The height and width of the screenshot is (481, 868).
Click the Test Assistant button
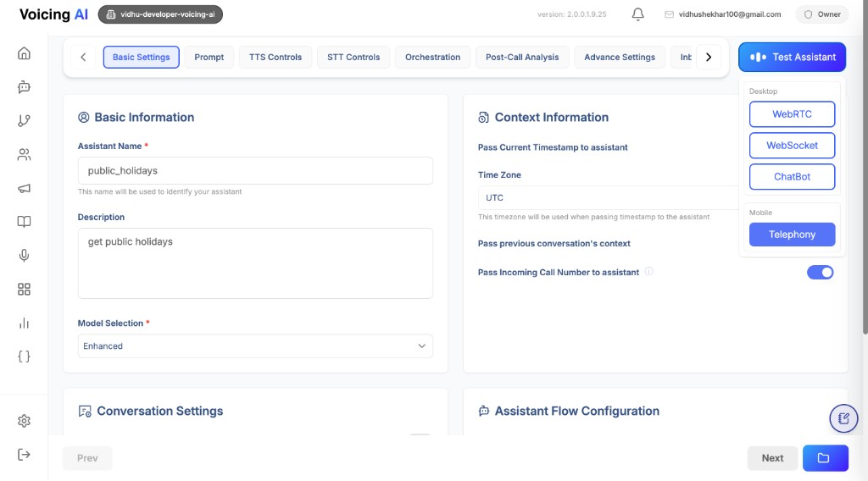pyautogui.click(x=793, y=57)
